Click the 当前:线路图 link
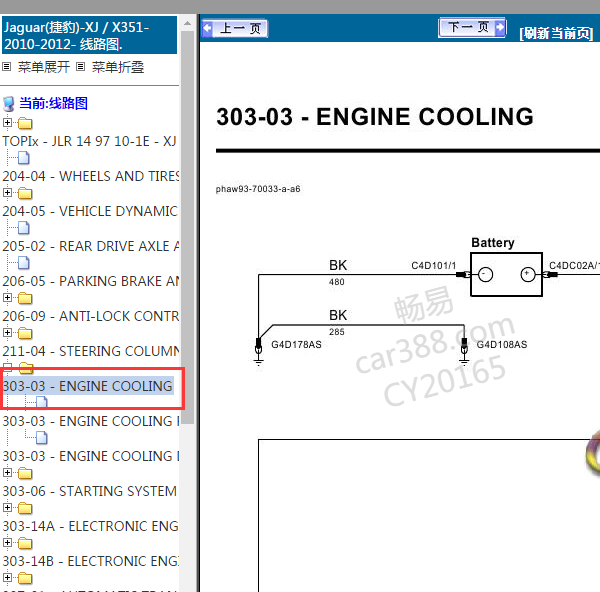The height and width of the screenshot is (592, 600). click(54, 103)
